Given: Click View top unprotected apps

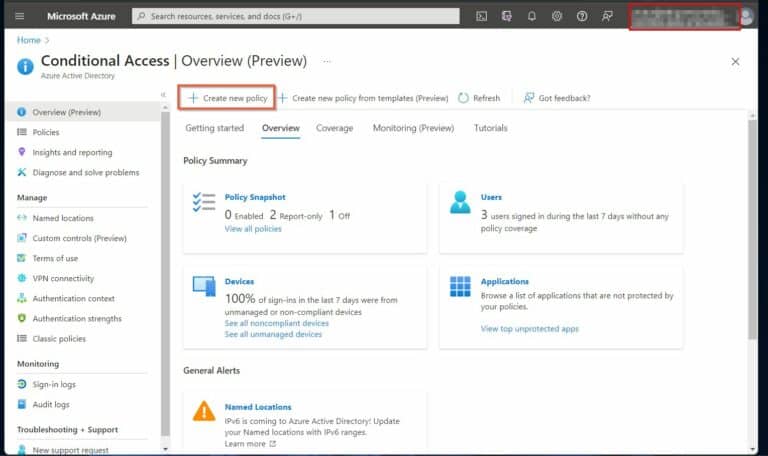Looking at the screenshot, I should pos(529,329).
